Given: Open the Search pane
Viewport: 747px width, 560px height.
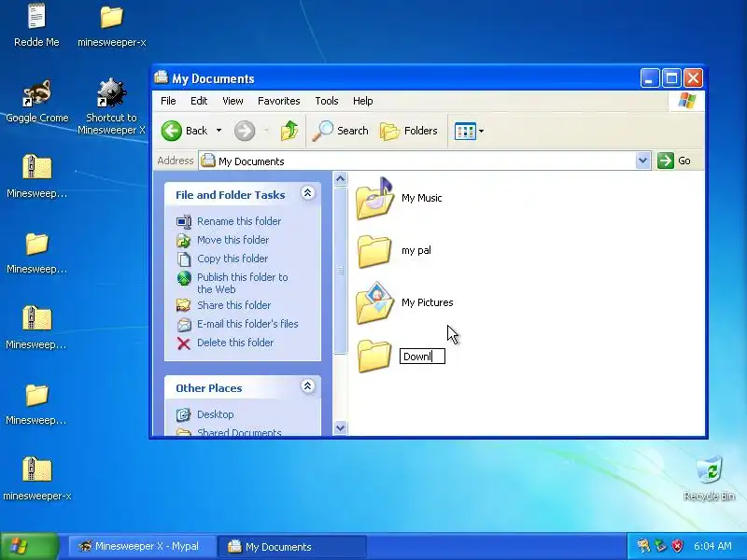Looking at the screenshot, I should click(340, 131).
